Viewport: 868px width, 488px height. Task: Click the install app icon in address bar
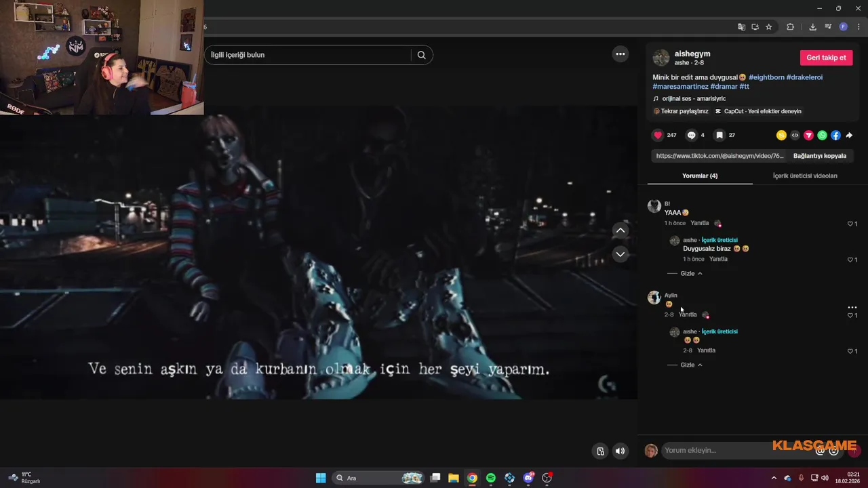755,27
